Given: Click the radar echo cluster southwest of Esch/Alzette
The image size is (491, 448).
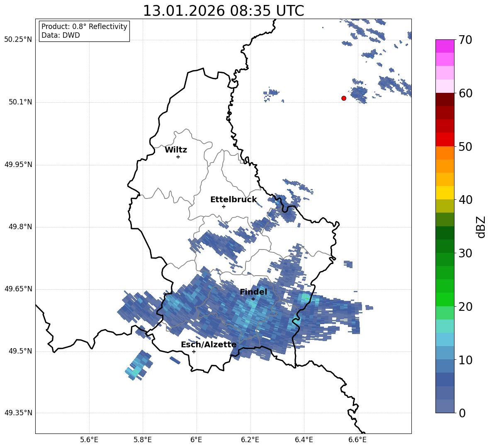Looking at the screenshot, I should (139, 366).
